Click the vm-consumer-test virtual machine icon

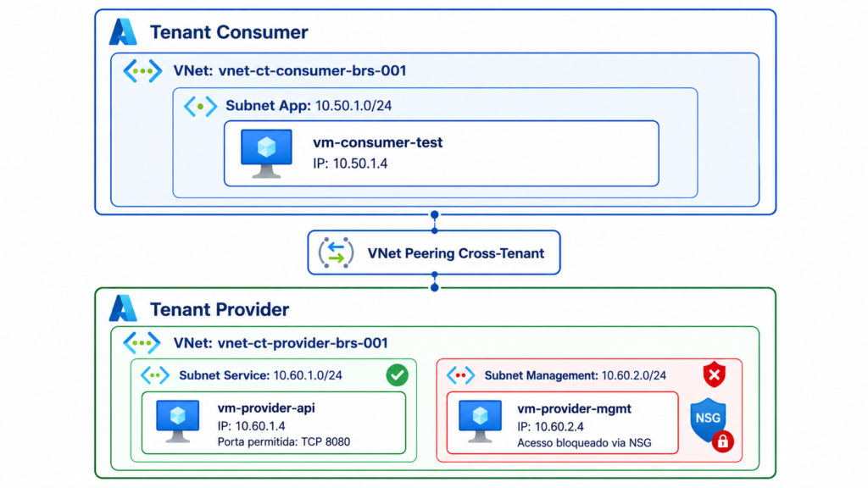pos(266,153)
